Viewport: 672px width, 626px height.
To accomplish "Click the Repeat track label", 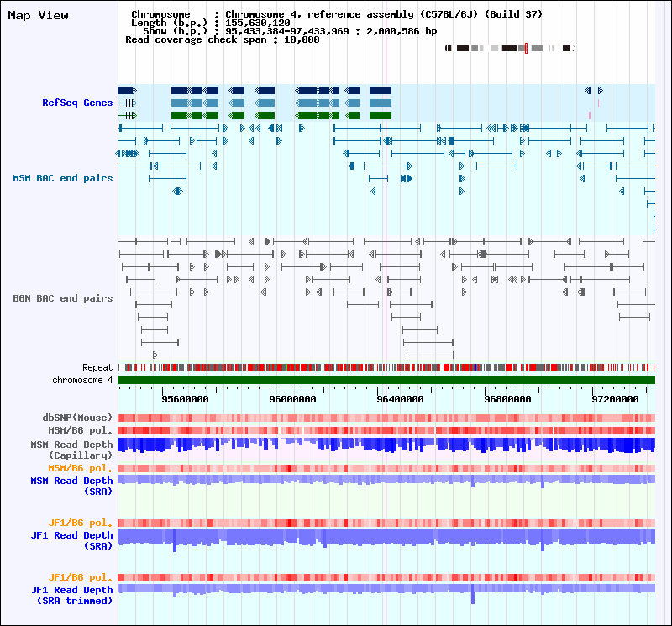I will point(97,367).
